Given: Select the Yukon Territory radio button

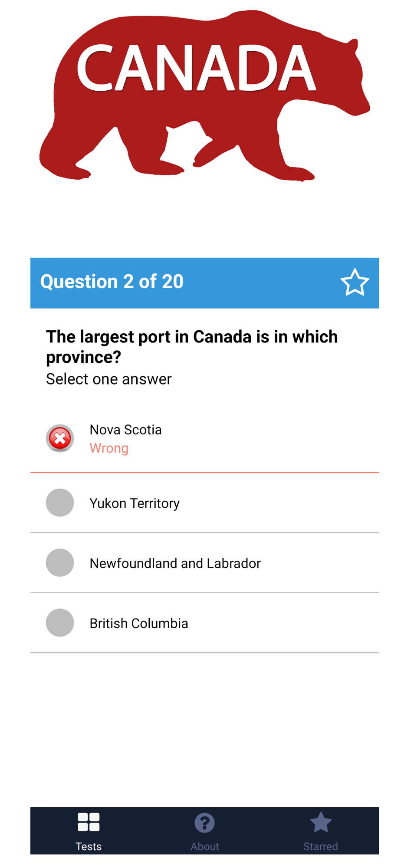Looking at the screenshot, I should [60, 503].
